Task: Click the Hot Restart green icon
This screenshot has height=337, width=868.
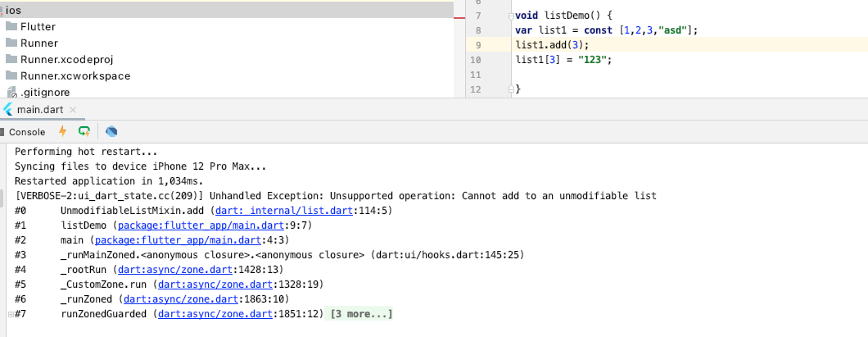Action: pos(84,131)
